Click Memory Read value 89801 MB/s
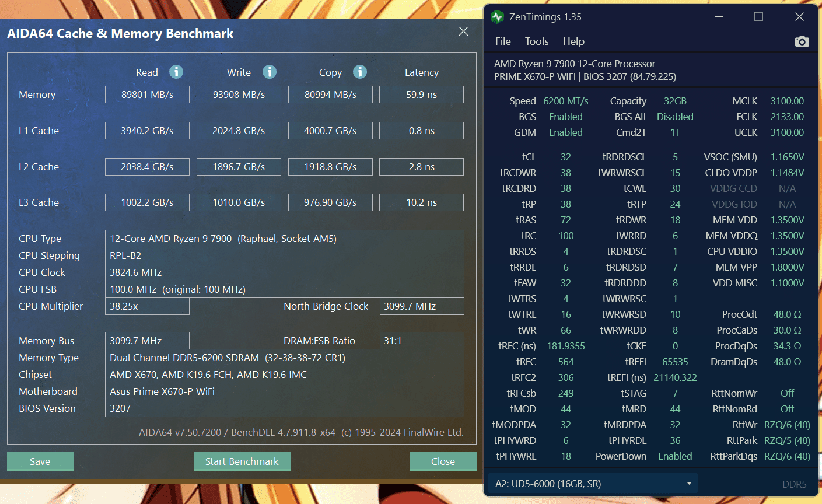This screenshot has height=504, width=822. (147, 94)
